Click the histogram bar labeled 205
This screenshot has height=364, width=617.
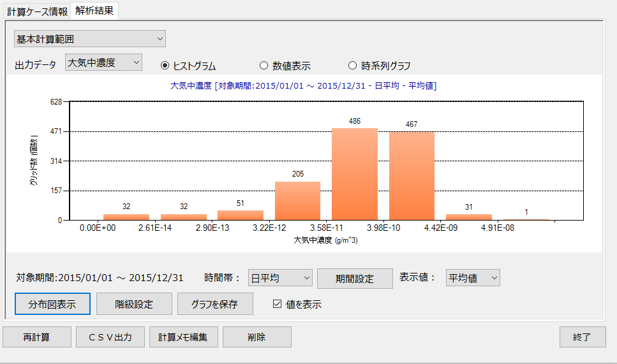click(297, 201)
